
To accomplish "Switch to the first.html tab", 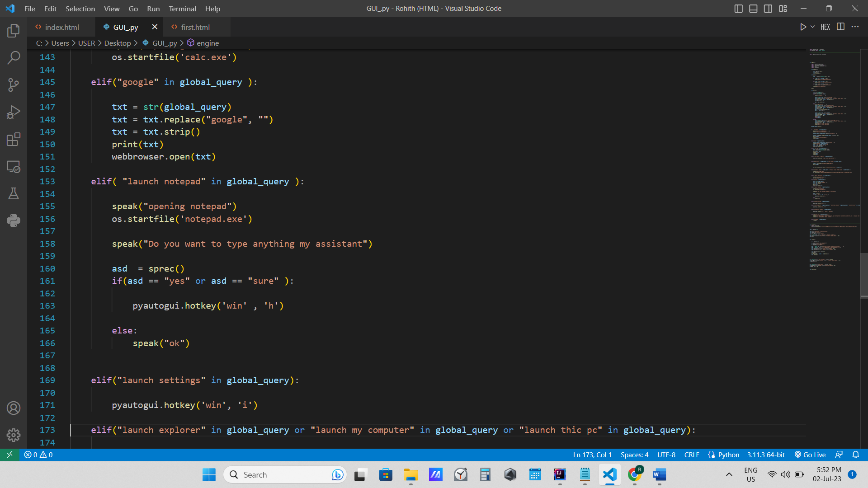I will point(195,27).
